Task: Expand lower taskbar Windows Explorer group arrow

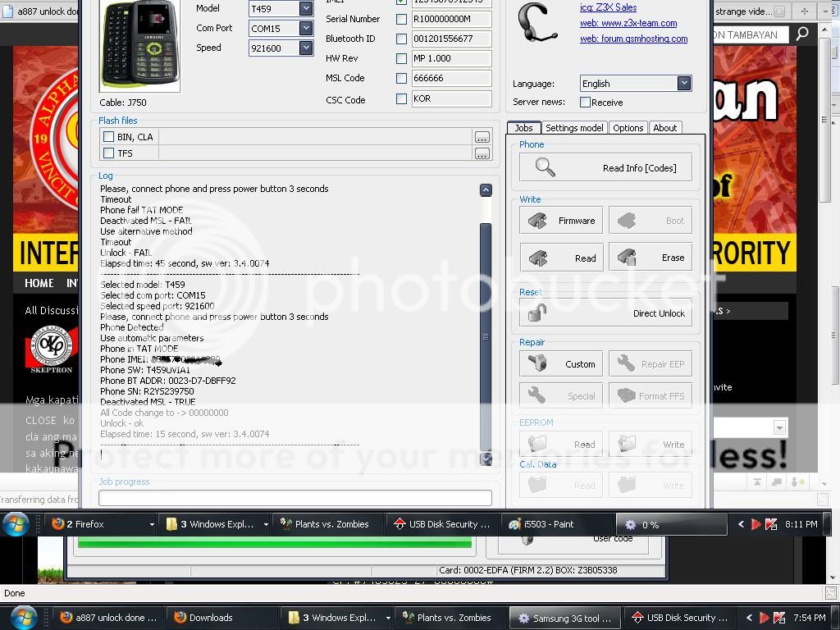Action: click(x=388, y=619)
